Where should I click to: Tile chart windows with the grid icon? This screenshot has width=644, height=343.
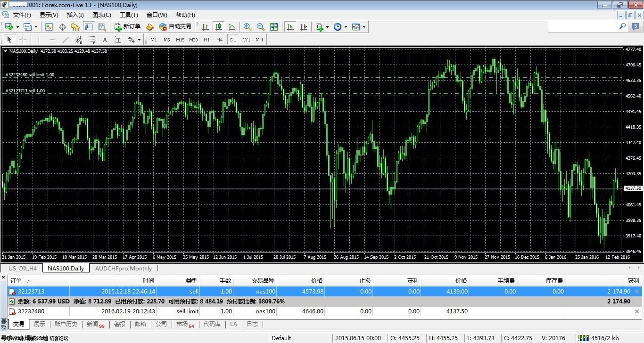click(274, 27)
